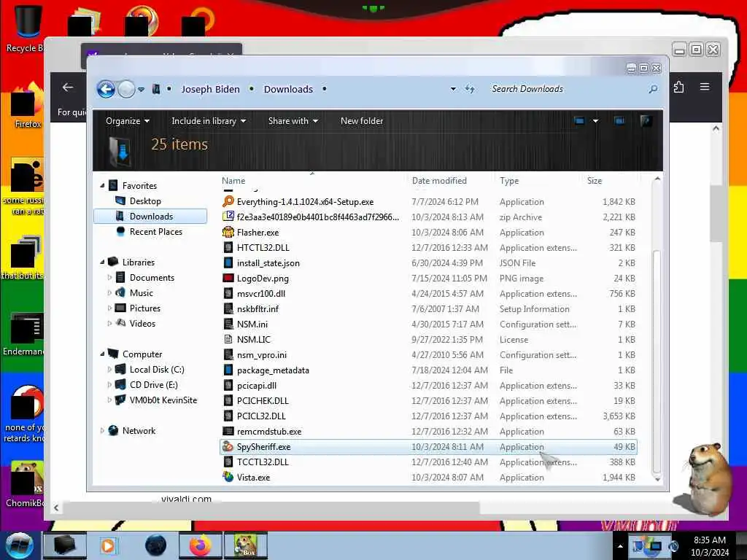The height and width of the screenshot is (560, 747).
Task: Open the Include in library menu
Action: point(208,121)
